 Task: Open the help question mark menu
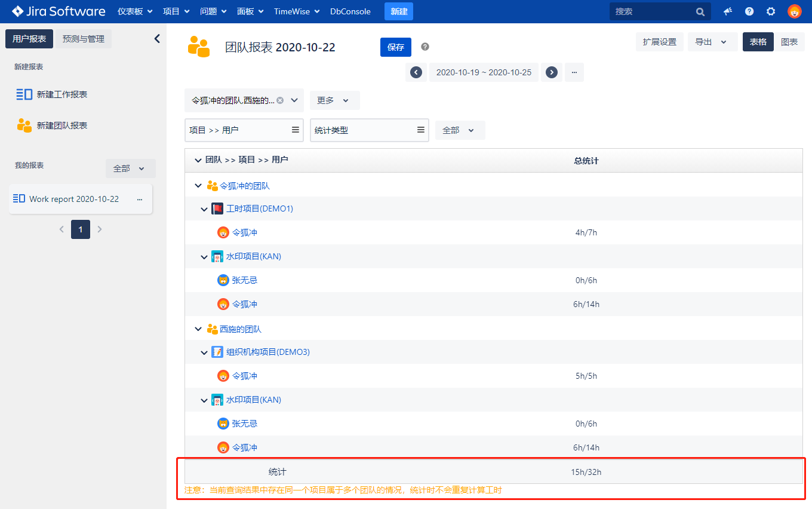749,11
